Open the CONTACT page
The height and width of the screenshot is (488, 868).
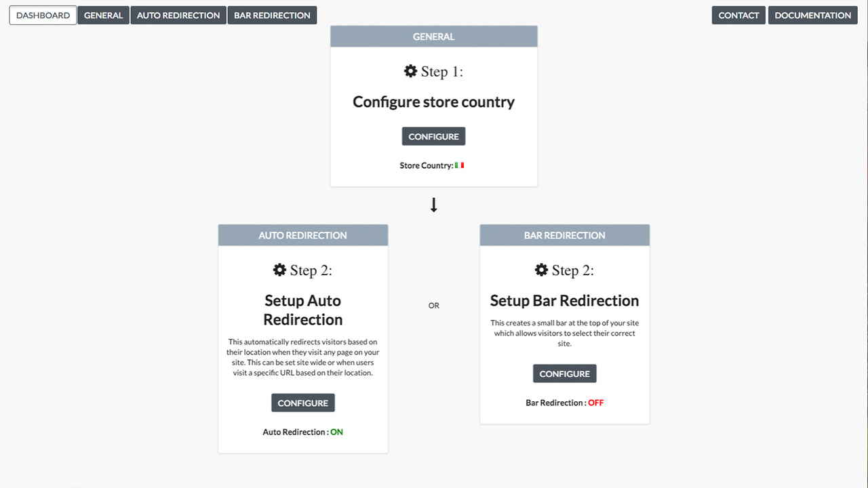coord(738,15)
